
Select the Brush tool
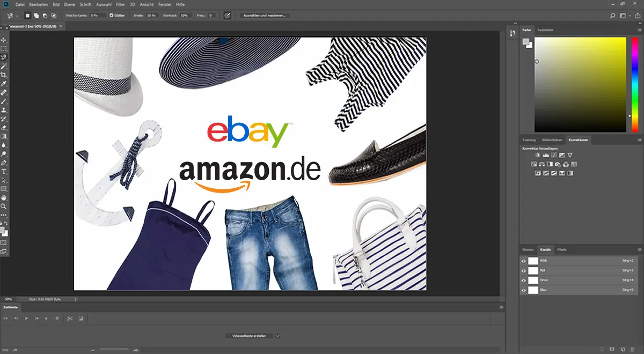click(4, 101)
